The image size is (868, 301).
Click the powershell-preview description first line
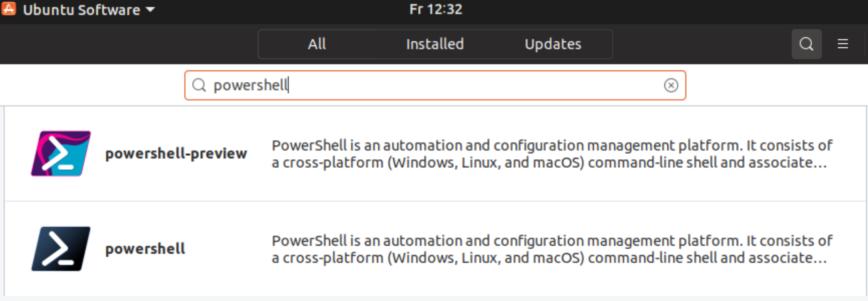point(552,145)
